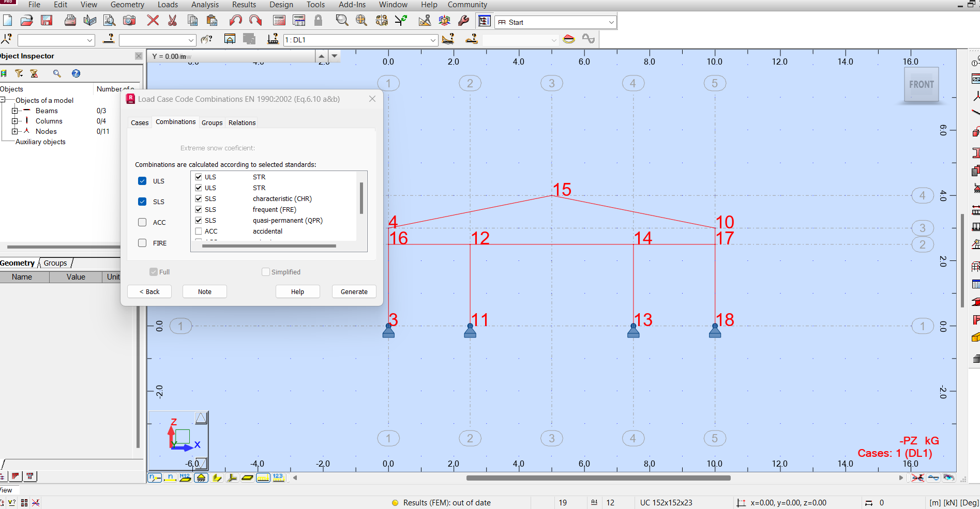Viewport: 980px width, 509px height.
Task: Click the Zoom magnifier icon
Action: pos(341,21)
